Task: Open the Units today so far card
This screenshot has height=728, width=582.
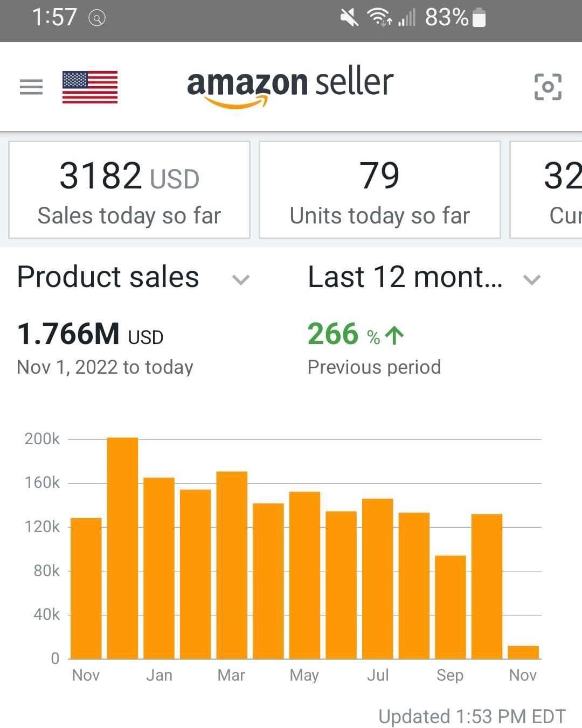Action: (380, 190)
